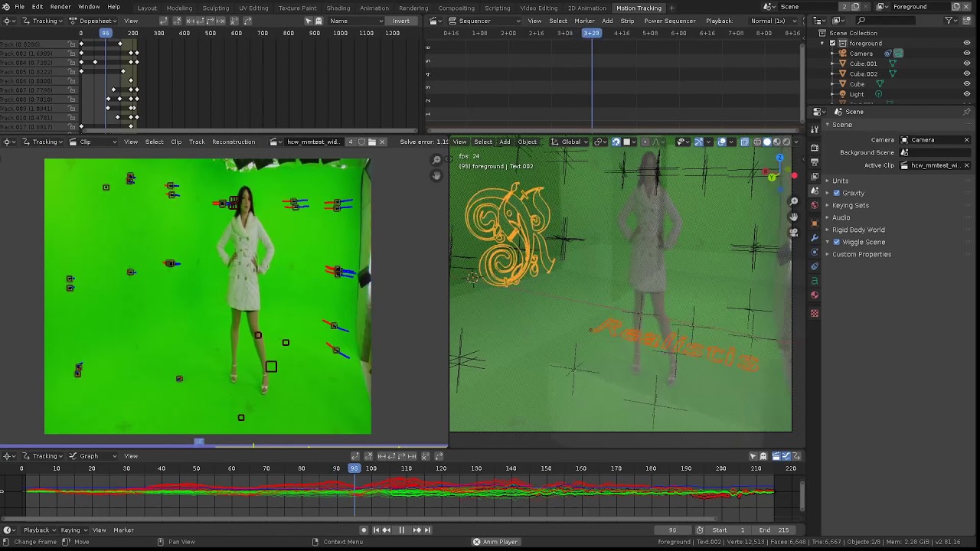Click the zoom magnifier icon in clip editor

pyautogui.click(x=436, y=160)
